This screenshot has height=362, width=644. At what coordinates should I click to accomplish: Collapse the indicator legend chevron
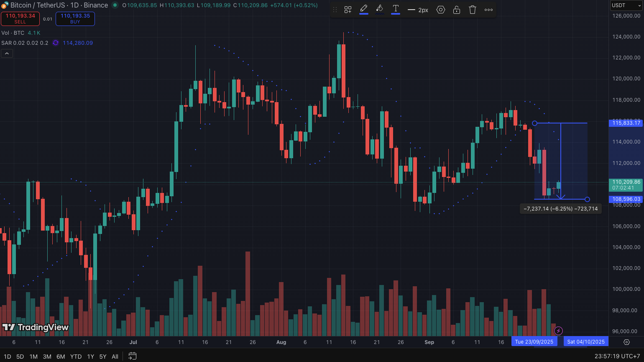[7, 54]
